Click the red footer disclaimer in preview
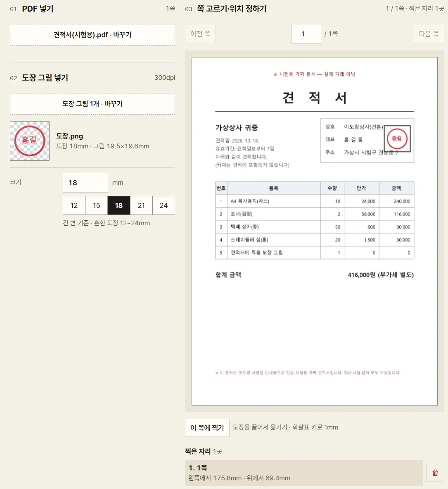The image size is (448, 489). pyautogui.click(x=308, y=373)
